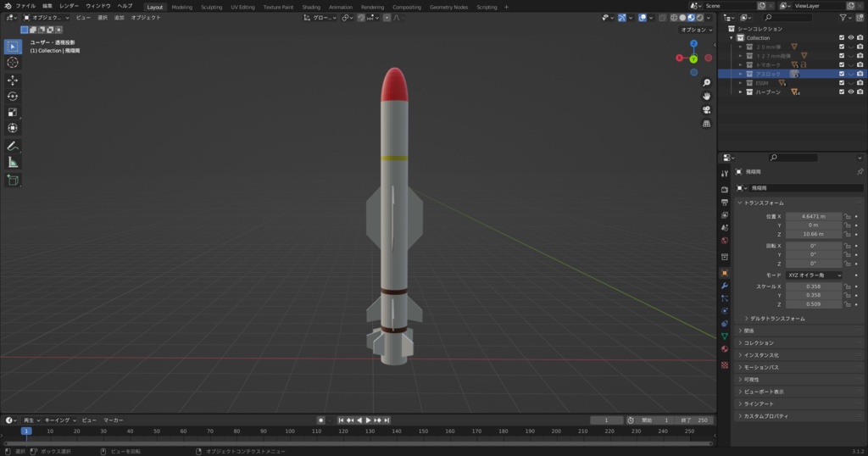Screen dimensions: 868x456
Task: Open the Particles properties tab
Action: pyautogui.click(x=725, y=298)
